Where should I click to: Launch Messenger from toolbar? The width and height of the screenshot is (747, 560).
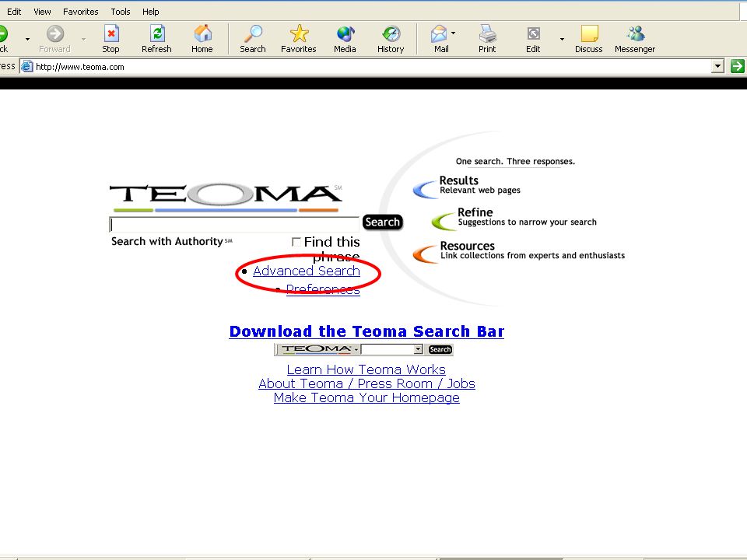coord(636,33)
